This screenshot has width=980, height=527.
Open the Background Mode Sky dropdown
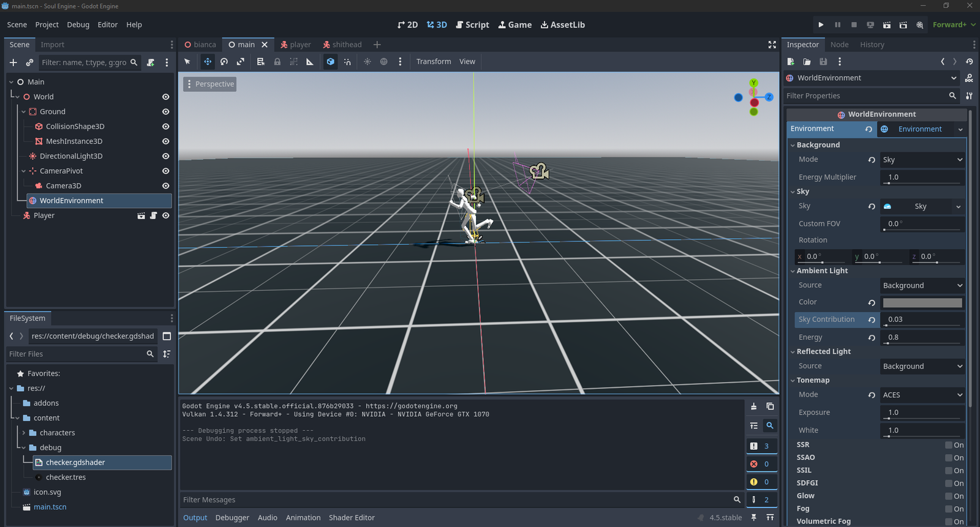point(922,160)
